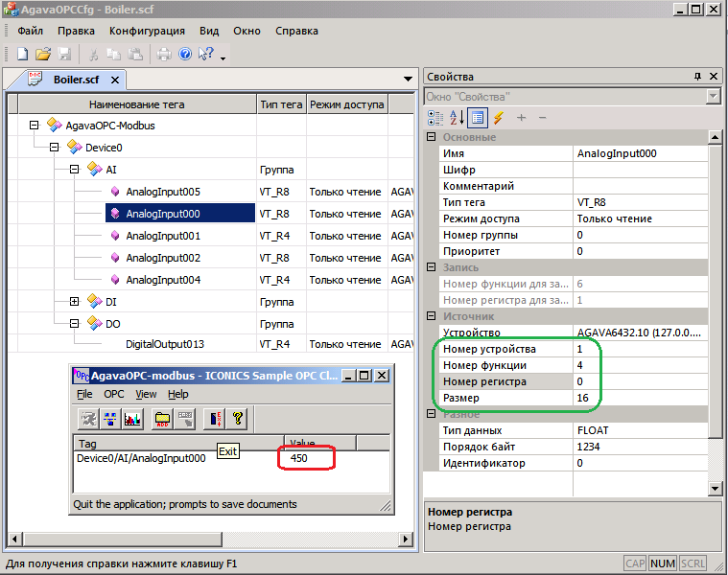Screen dimensions: 728x575
Task: Collapse the Device0 tree node
Action: click(55, 147)
